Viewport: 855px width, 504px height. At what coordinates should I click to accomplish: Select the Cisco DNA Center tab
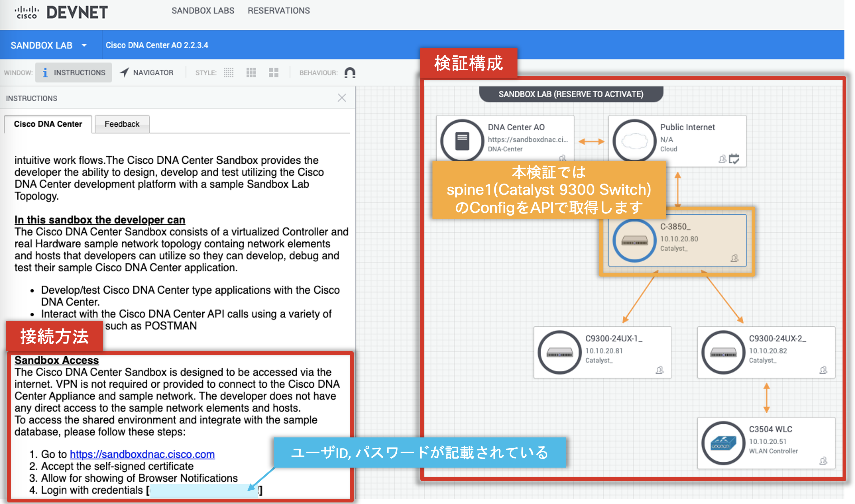point(48,124)
